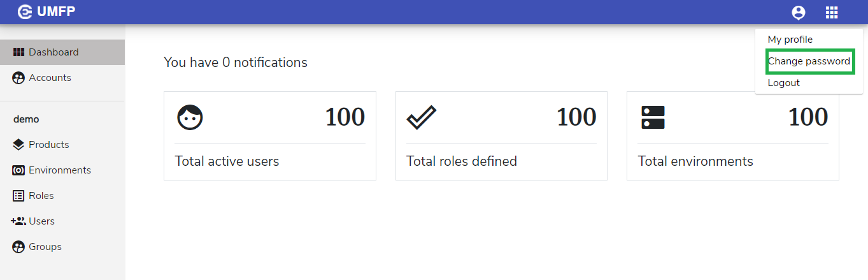Click the Users add-person icon
The image size is (868, 280).
[x=18, y=221]
